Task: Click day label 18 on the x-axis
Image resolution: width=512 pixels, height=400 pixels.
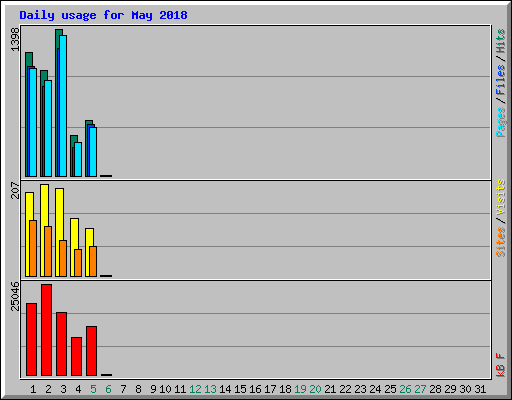Action: (285, 389)
